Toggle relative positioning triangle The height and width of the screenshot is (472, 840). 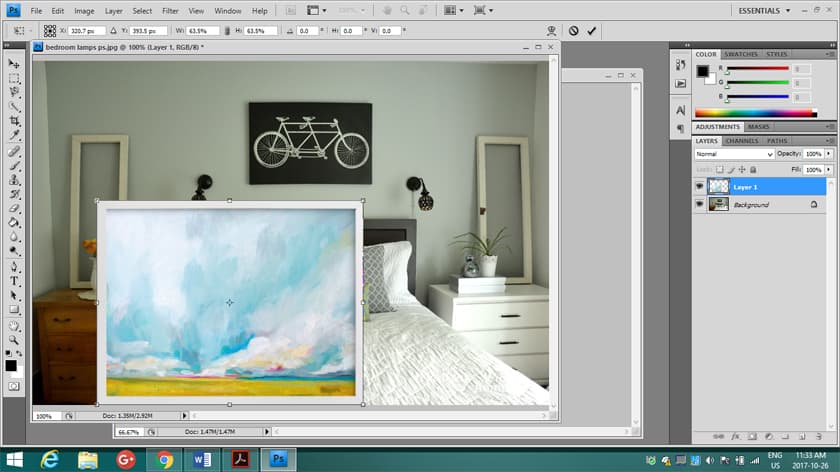coord(113,31)
